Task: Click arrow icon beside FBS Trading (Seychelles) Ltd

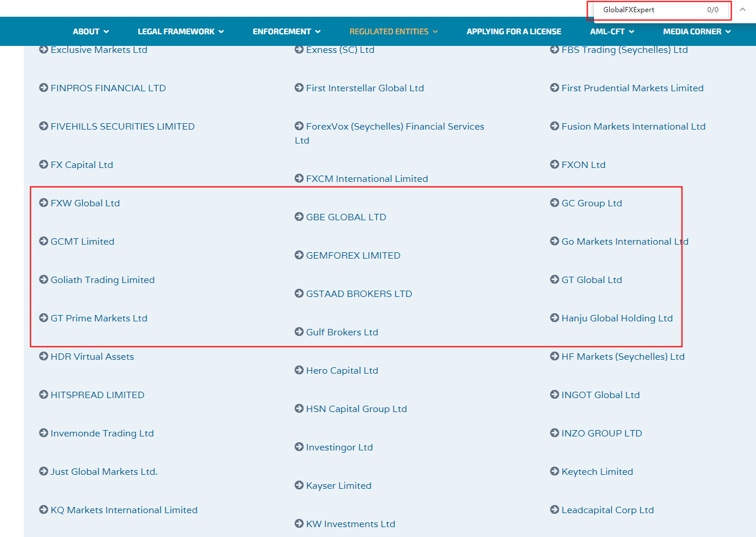Action: pyautogui.click(x=555, y=50)
